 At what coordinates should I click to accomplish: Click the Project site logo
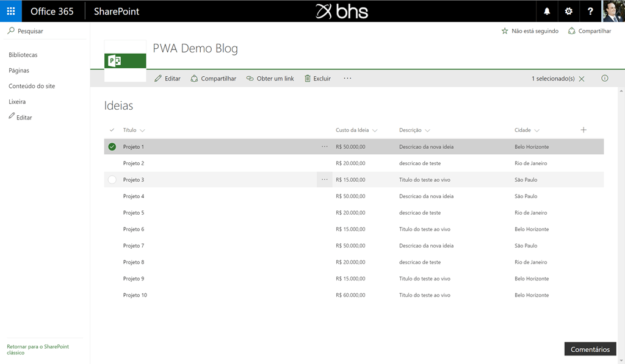[x=125, y=60]
